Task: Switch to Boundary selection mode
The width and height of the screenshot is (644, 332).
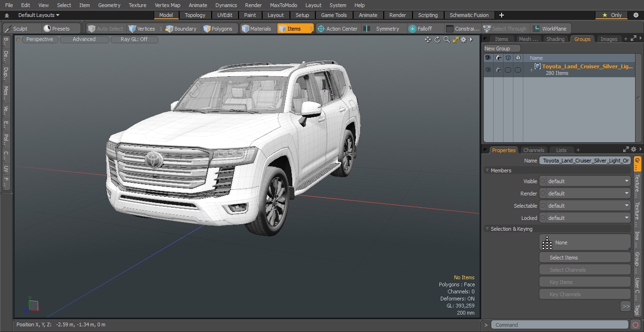Action: [x=181, y=29]
